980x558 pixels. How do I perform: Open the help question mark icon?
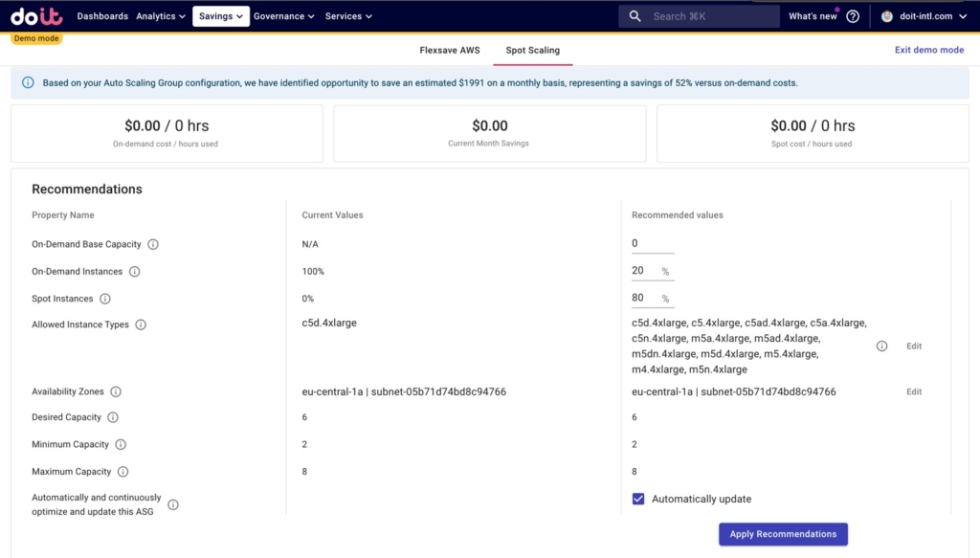coord(853,16)
